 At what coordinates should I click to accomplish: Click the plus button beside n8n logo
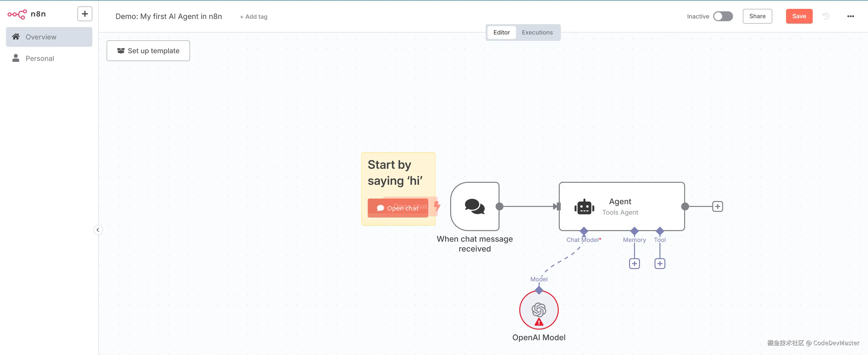click(85, 14)
